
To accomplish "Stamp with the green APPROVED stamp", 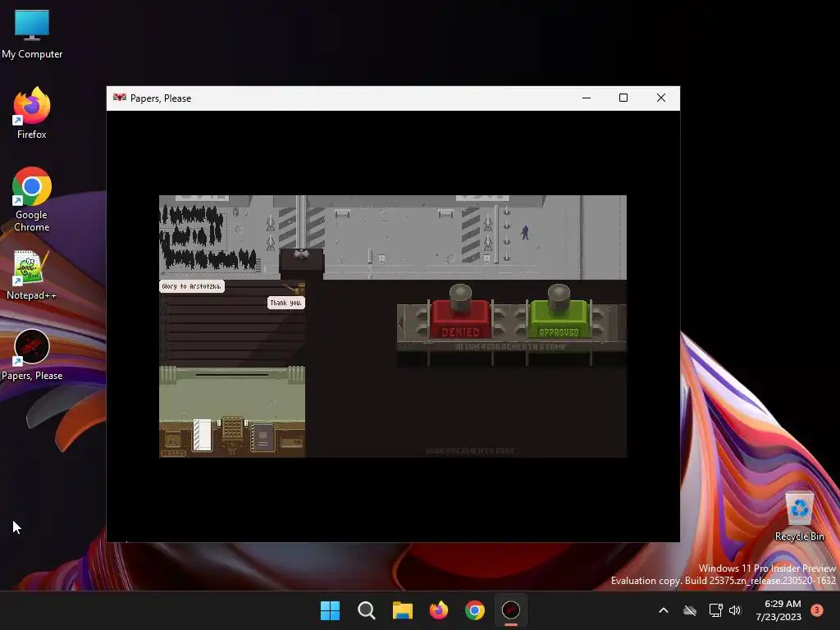I will 559,313.
